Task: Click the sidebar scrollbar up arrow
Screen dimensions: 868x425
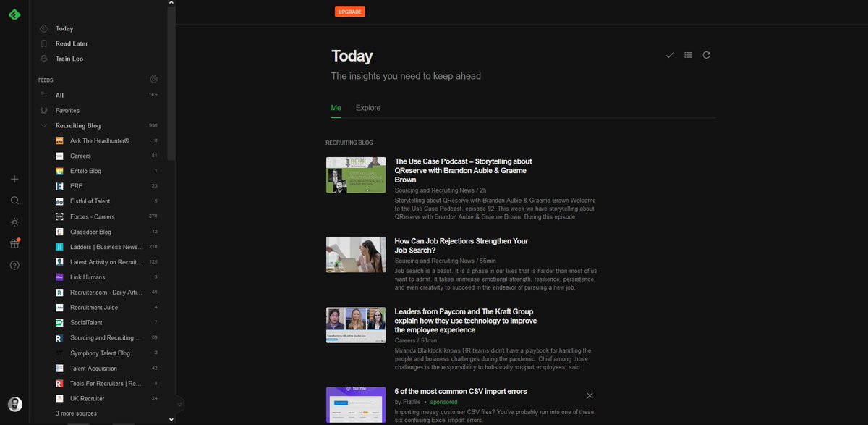Action: point(171,4)
